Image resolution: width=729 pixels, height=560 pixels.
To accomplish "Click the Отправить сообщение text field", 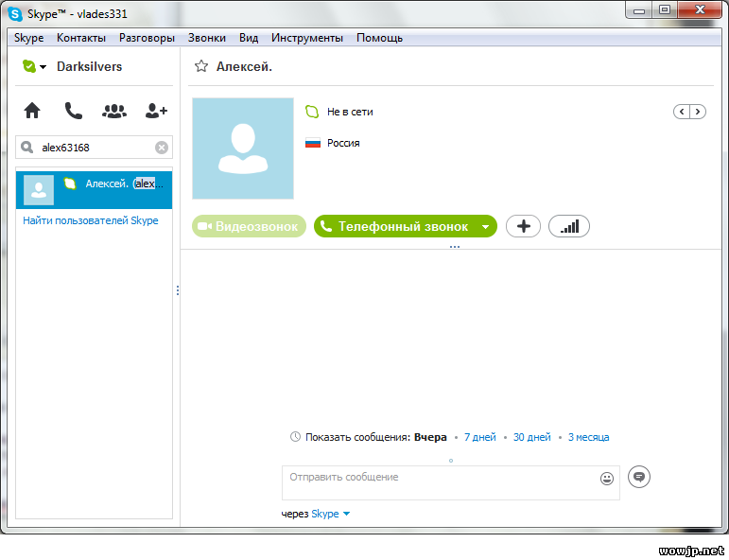I will 440,481.
